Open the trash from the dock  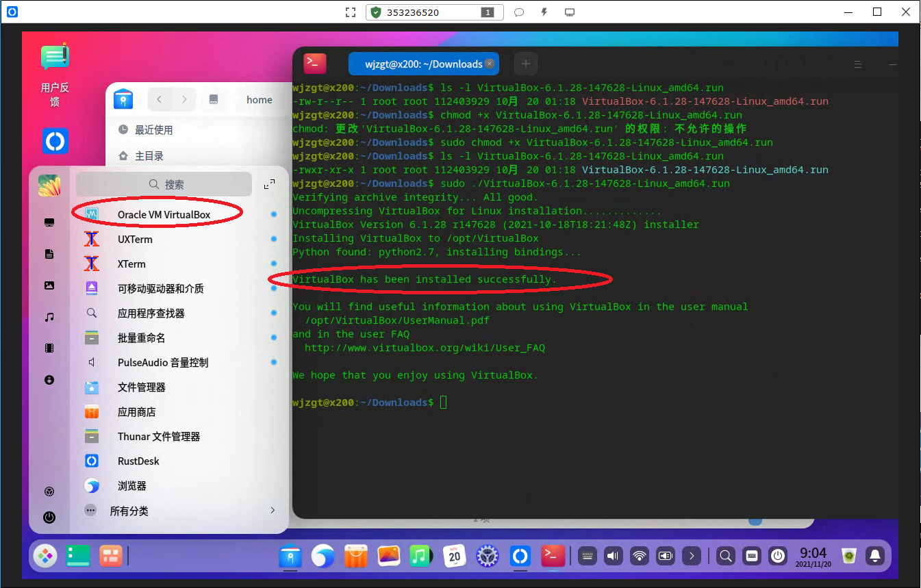pyautogui.click(x=849, y=556)
